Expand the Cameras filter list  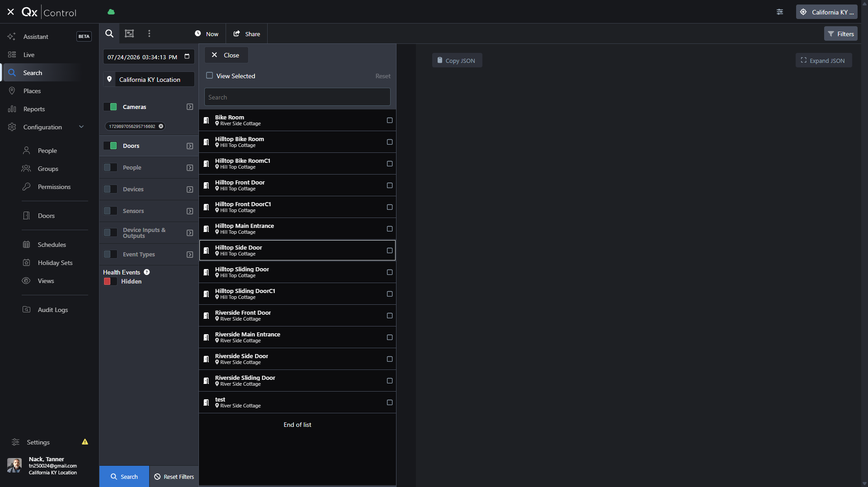(x=190, y=107)
